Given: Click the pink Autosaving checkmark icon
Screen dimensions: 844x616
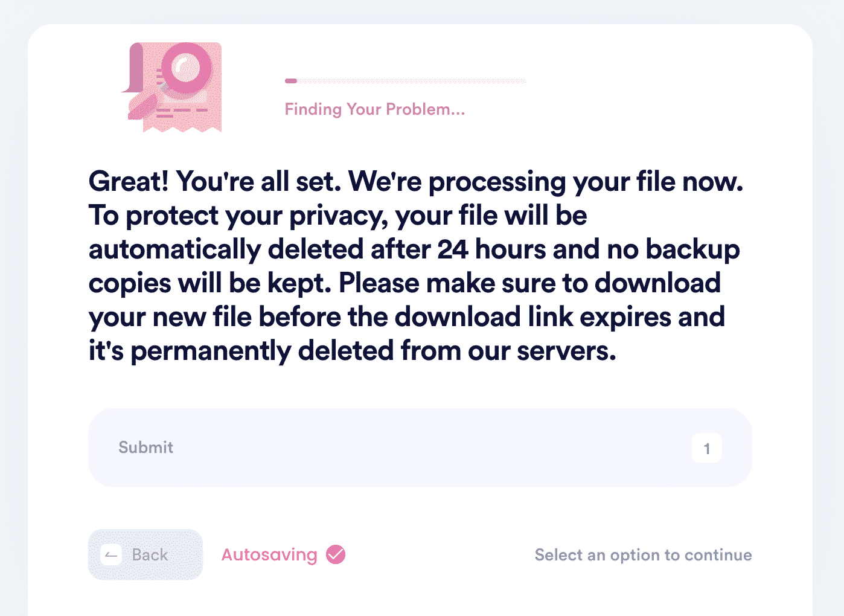Looking at the screenshot, I should click(336, 554).
